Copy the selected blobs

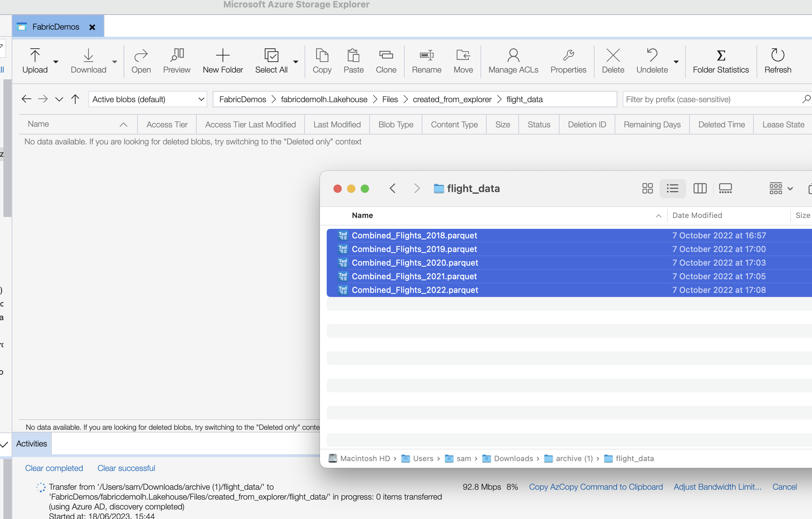[x=322, y=61]
